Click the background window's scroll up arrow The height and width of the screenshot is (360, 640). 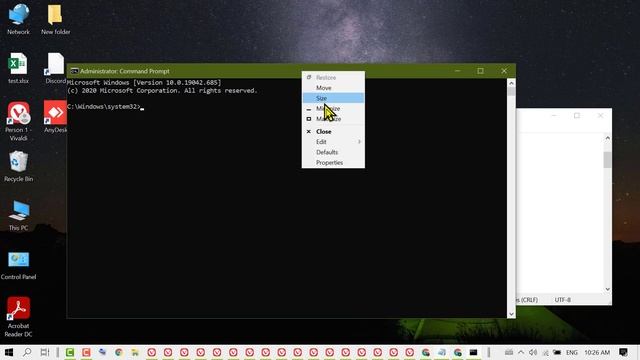(x=607, y=138)
